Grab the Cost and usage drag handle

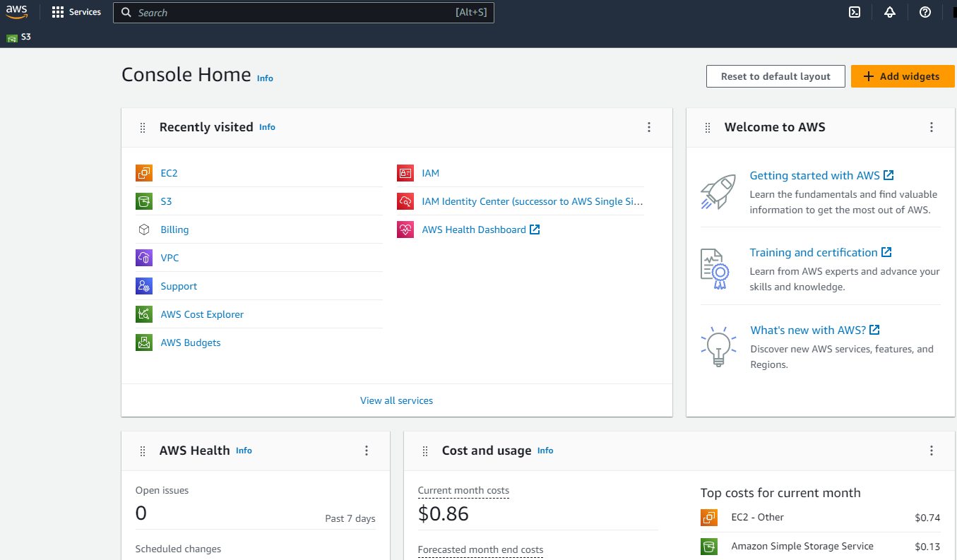point(425,451)
